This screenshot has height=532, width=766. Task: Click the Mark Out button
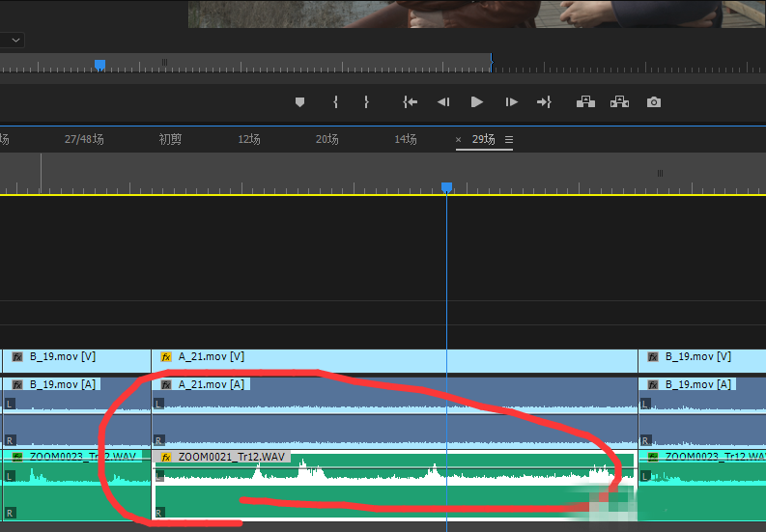366,102
